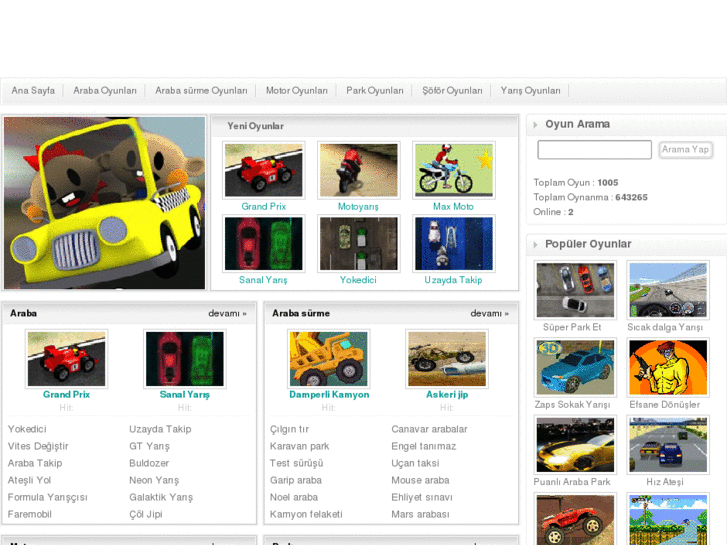727x545 pixels.
Task: Click Uzayda Takip link under thumbnail
Action: (x=453, y=280)
